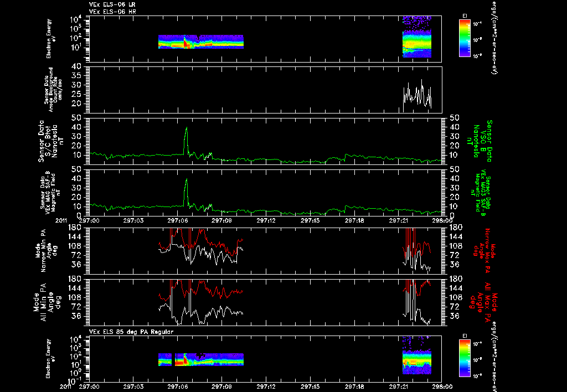Image resolution: width=567 pixels, height=392 pixels.
Task: Click the red 'Mode All Max PA Angle' label
Action: (x=484, y=302)
